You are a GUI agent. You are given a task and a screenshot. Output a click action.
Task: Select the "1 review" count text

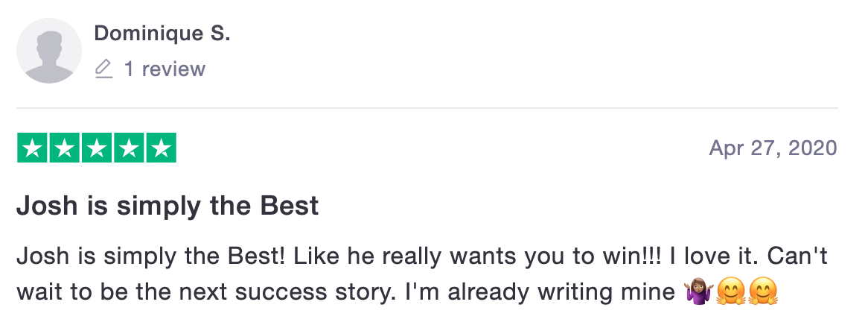click(x=165, y=69)
